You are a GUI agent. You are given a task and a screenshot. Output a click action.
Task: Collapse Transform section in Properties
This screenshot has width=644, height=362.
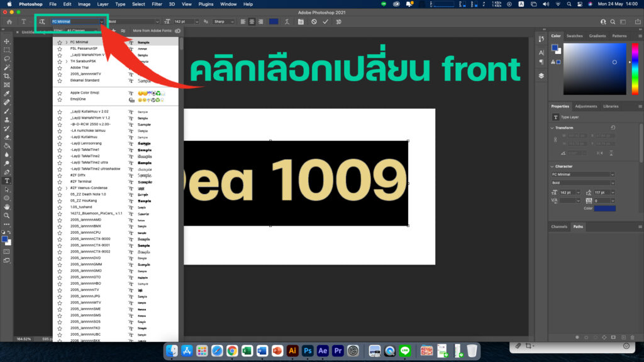pyautogui.click(x=552, y=128)
